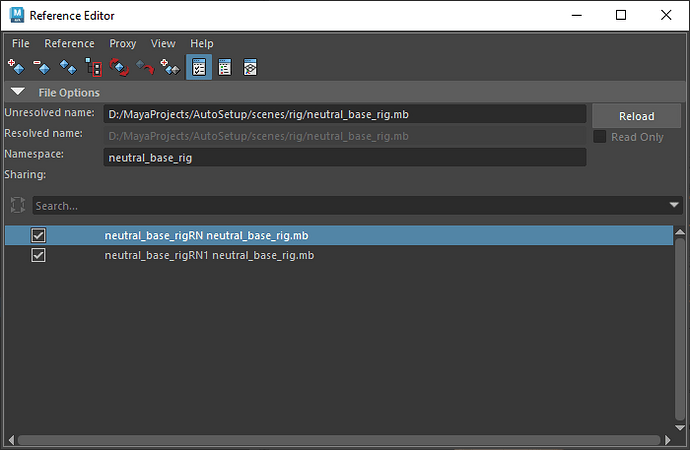Minimize the Reference Editor window
The width and height of the screenshot is (690, 450).
point(576,15)
